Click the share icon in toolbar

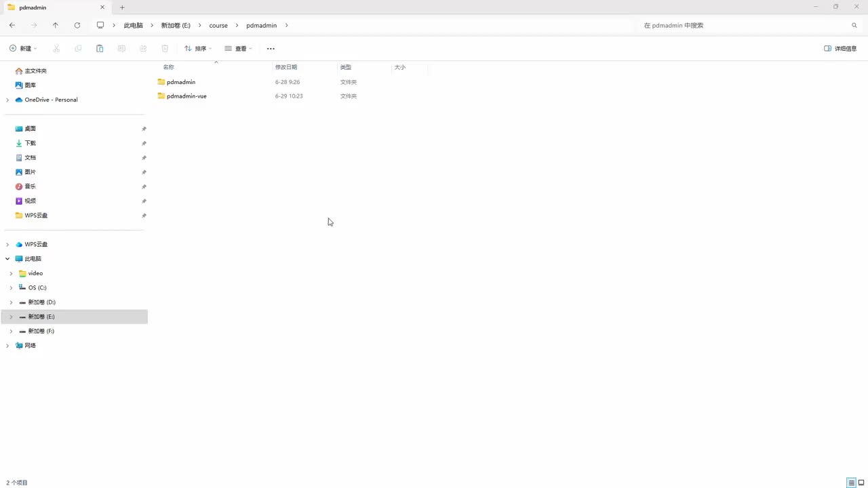click(143, 49)
